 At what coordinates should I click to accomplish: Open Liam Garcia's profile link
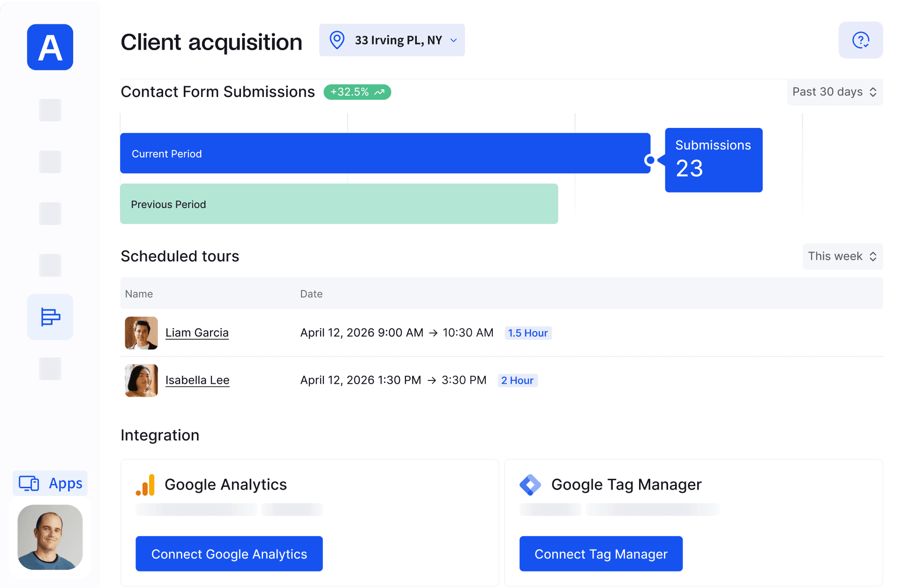tap(197, 332)
